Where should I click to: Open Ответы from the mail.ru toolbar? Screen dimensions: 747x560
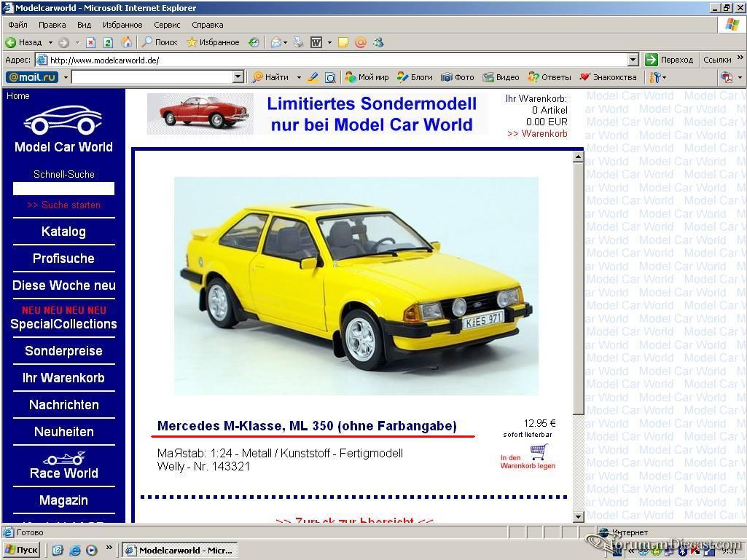(x=550, y=77)
